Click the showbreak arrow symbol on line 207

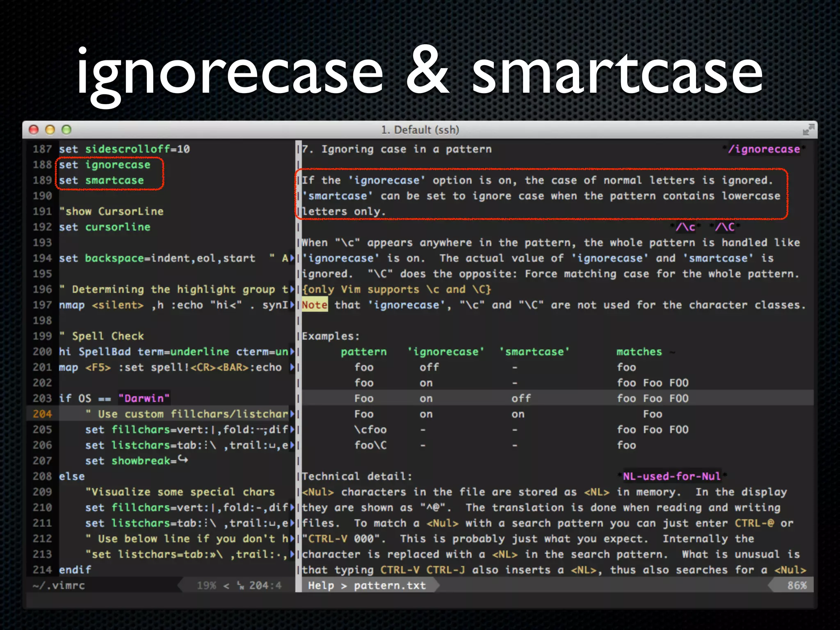click(183, 460)
